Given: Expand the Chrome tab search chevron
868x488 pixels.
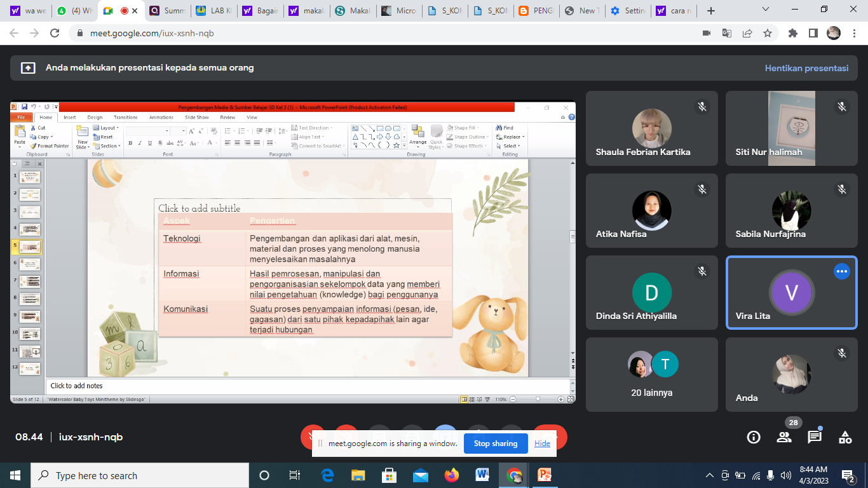Looking at the screenshot, I should [x=766, y=10].
